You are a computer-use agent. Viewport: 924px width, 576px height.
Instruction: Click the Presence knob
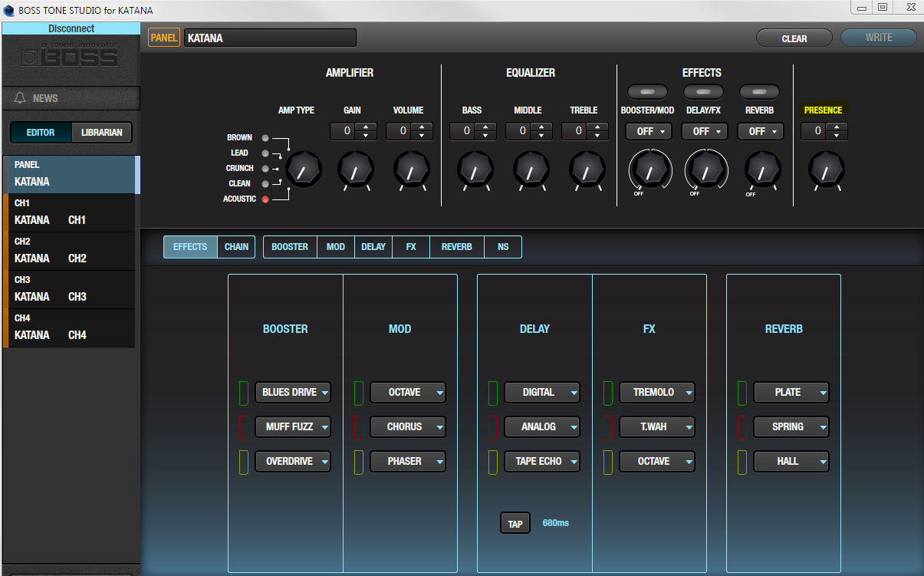[x=827, y=170]
